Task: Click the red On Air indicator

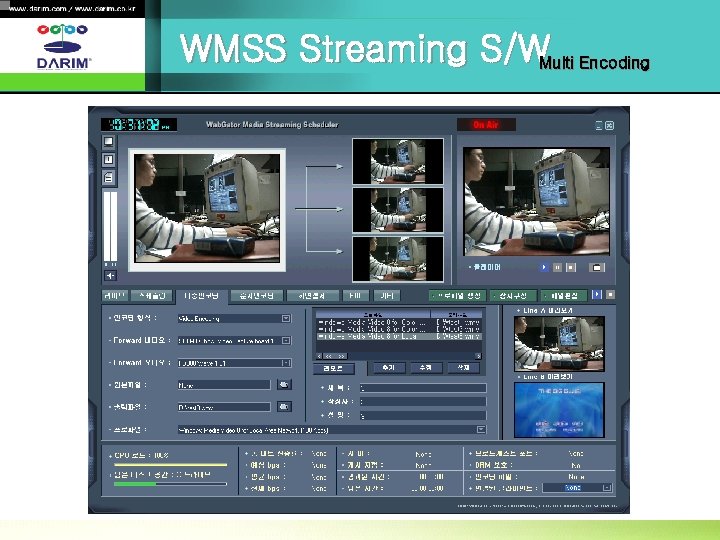Action: click(486, 124)
